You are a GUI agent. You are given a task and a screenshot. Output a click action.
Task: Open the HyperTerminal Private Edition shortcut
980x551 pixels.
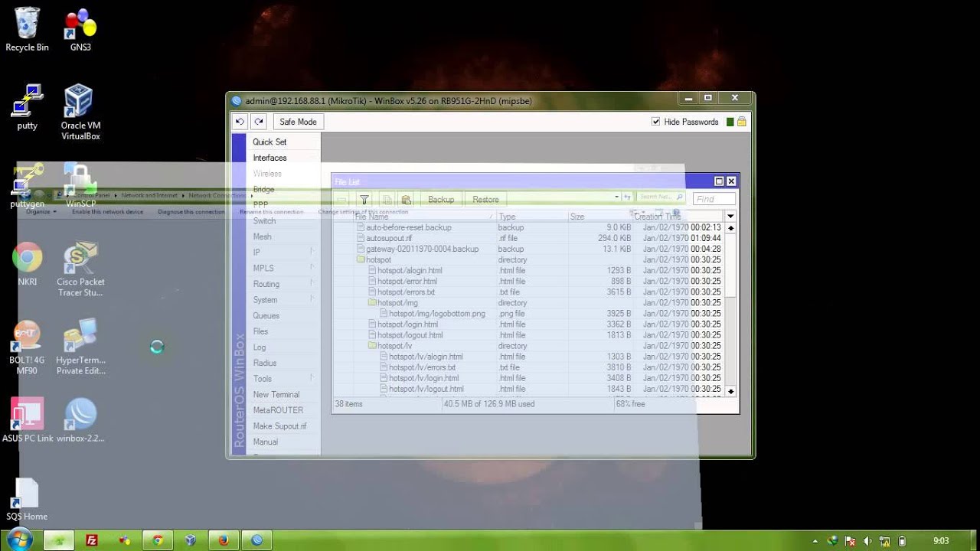[80, 347]
